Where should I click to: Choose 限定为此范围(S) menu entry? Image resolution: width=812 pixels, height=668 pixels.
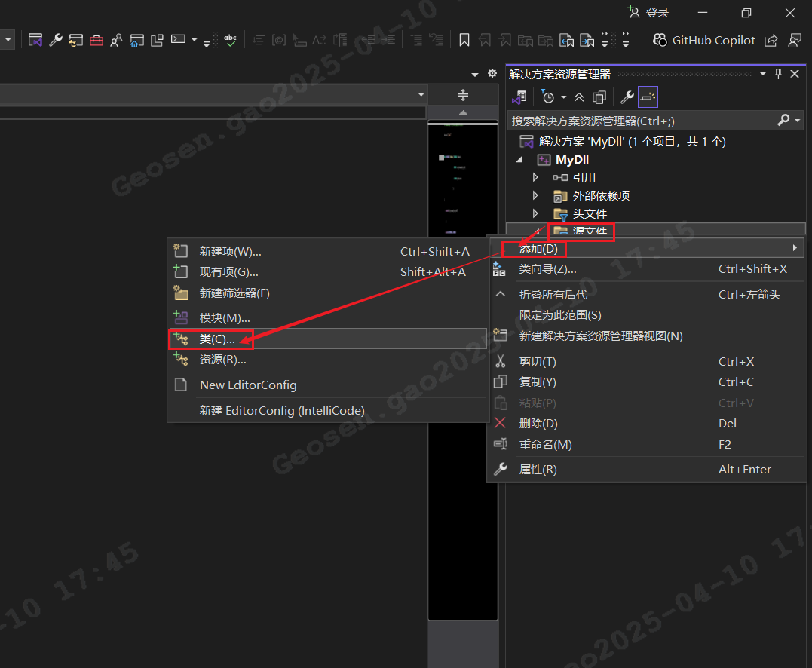click(x=647, y=315)
